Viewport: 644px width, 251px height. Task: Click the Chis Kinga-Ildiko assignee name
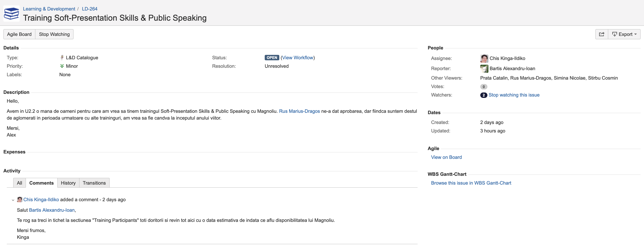pyautogui.click(x=507, y=58)
